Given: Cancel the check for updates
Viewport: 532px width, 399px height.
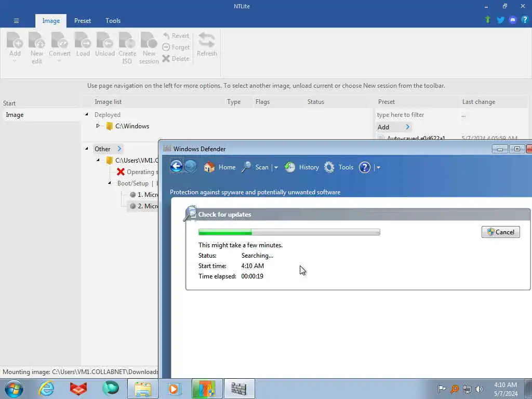Looking at the screenshot, I should pos(500,232).
